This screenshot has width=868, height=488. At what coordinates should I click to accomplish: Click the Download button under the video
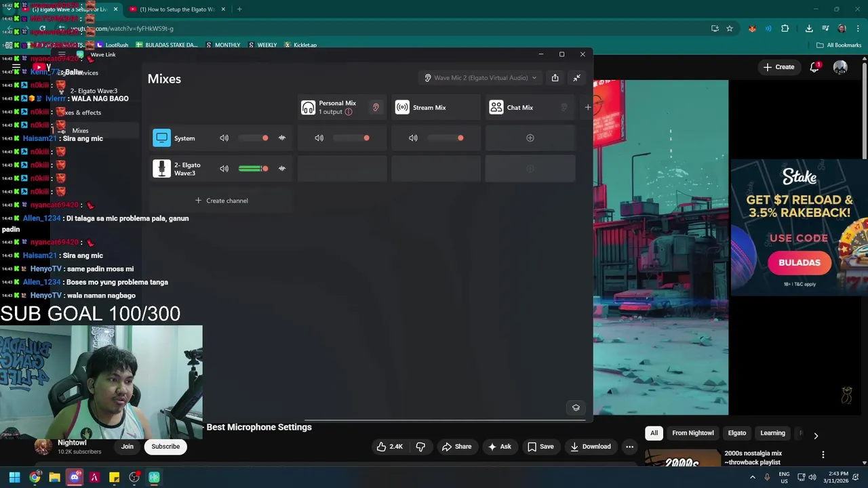(x=591, y=447)
